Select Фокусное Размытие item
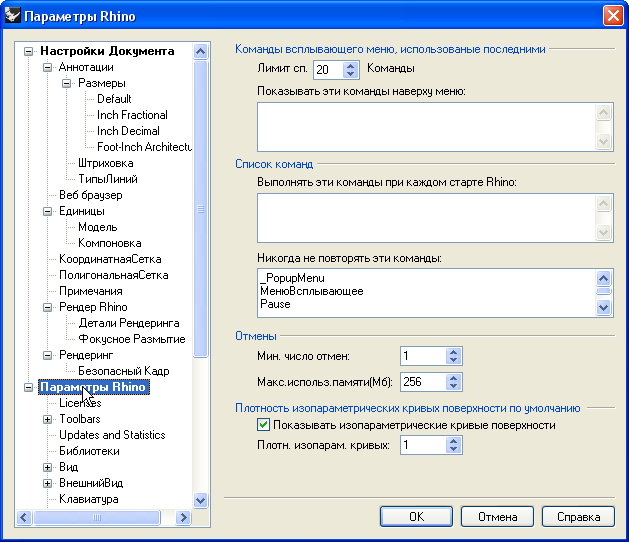The width and height of the screenshot is (629, 542). pyautogui.click(x=132, y=339)
